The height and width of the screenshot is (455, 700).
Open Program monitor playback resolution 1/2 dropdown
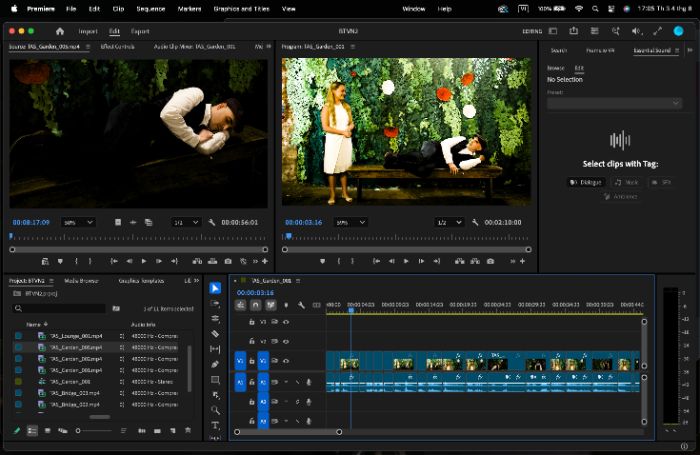(449, 222)
